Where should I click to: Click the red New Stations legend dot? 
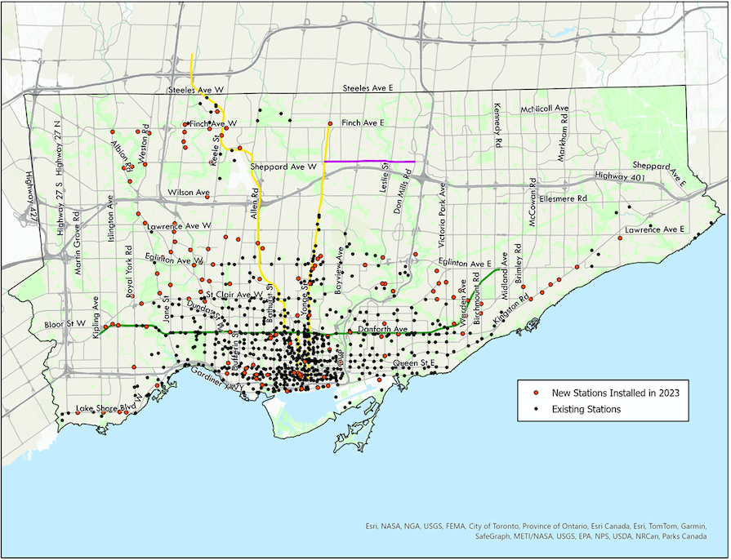click(x=534, y=393)
